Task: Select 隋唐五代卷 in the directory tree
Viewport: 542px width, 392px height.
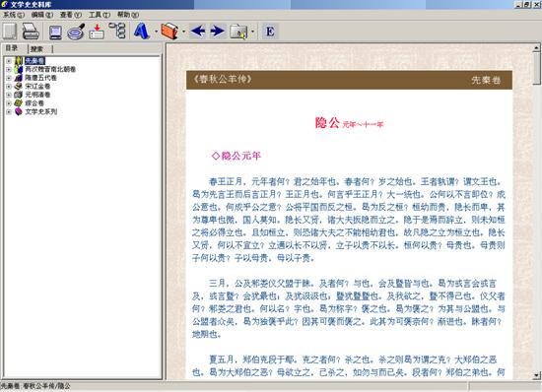Action: (x=40, y=78)
